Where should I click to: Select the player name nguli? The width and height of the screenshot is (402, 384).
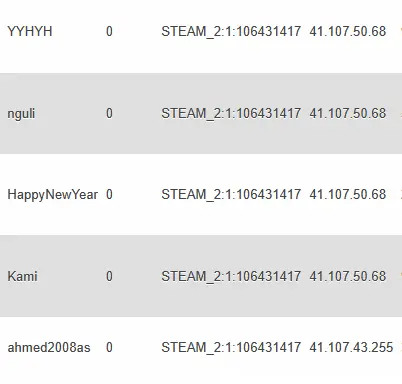(21, 114)
